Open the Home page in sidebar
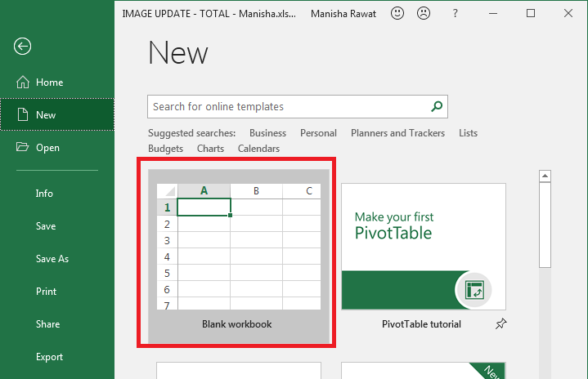588x379 pixels. [57, 82]
